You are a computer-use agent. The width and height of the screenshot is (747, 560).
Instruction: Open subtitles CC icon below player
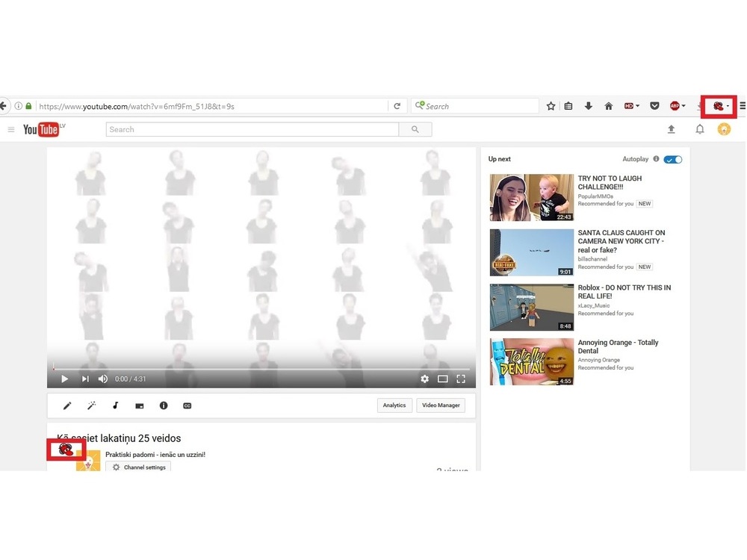(187, 405)
